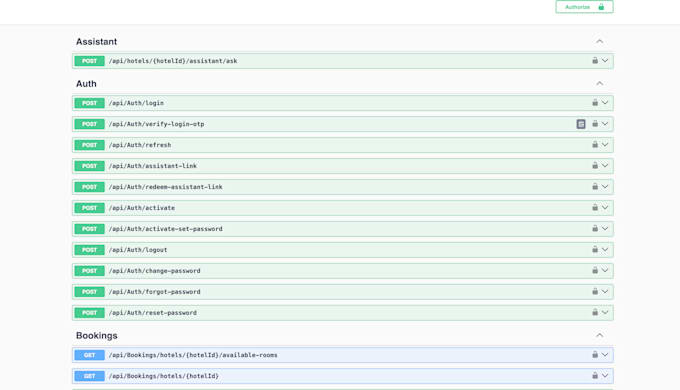This screenshot has height=390, width=680.
Task: Click POST badge on /api/Auth/logout
Action: pos(89,250)
